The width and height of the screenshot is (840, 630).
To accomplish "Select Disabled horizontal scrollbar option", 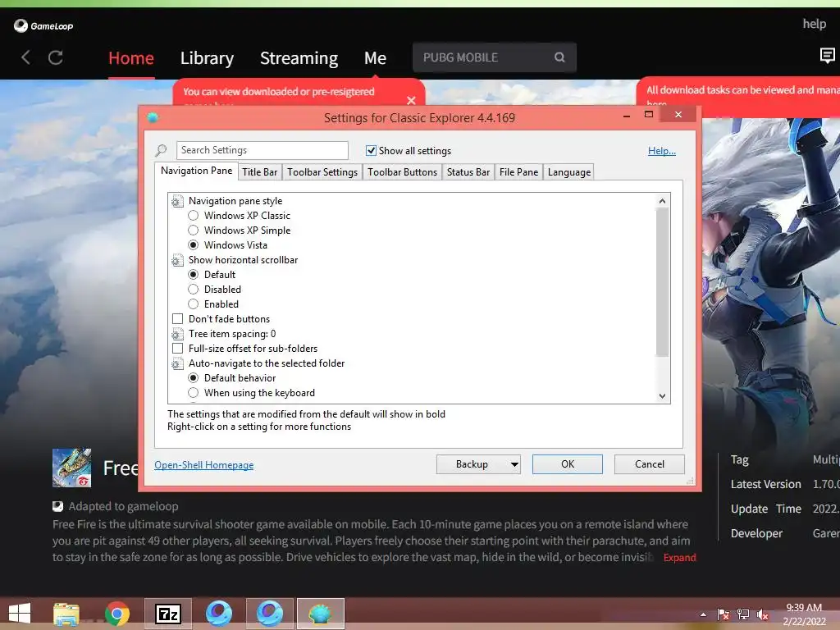I will pos(194,290).
